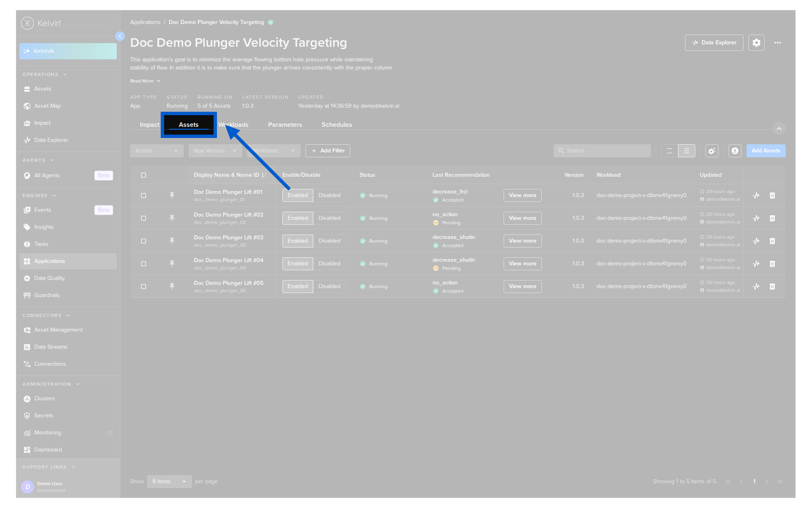View more for Plunger Lift #04 recommendation
The image size is (812, 508).
coord(522,264)
